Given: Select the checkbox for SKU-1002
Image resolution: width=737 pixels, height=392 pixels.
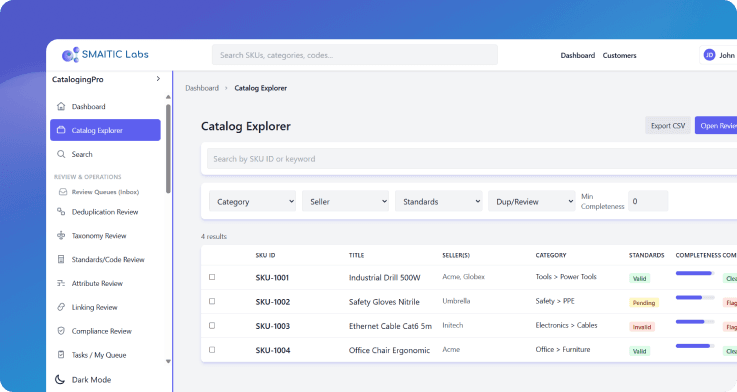Looking at the screenshot, I should [x=212, y=301].
